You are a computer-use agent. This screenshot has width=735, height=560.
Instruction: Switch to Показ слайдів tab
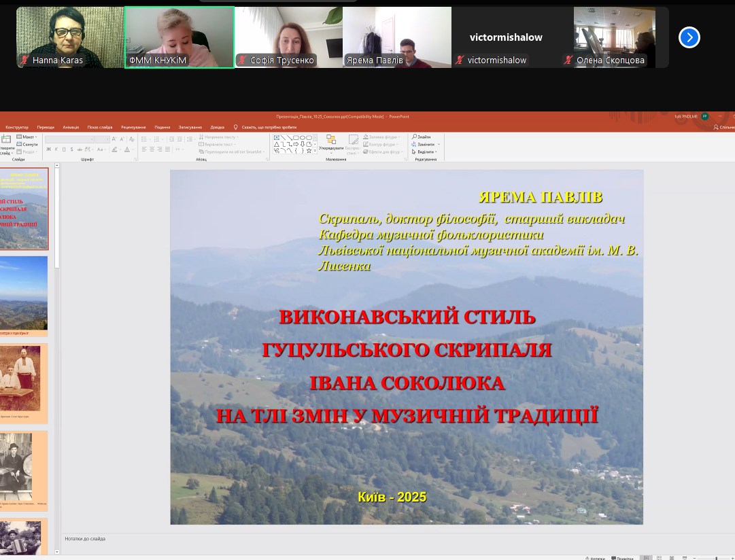coord(100,127)
